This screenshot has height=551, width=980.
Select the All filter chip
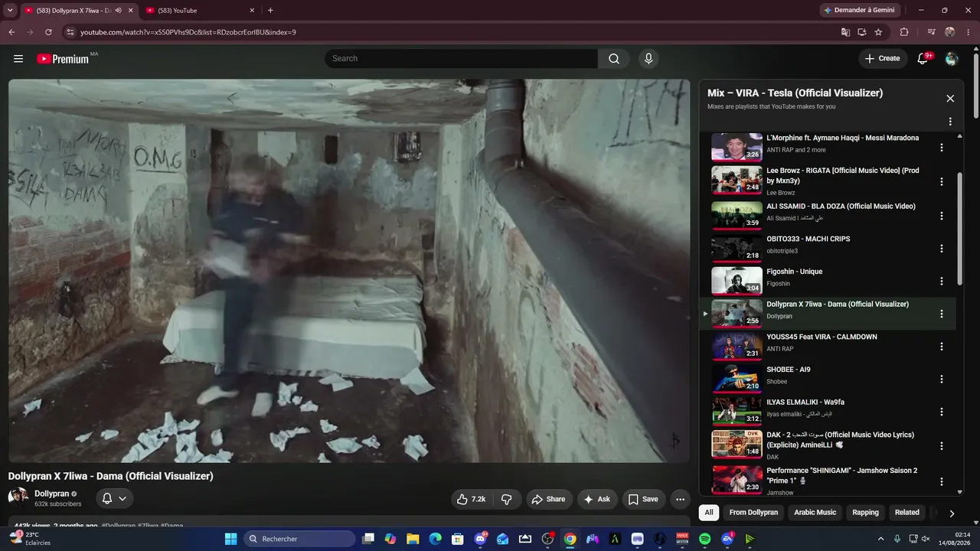(x=709, y=513)
